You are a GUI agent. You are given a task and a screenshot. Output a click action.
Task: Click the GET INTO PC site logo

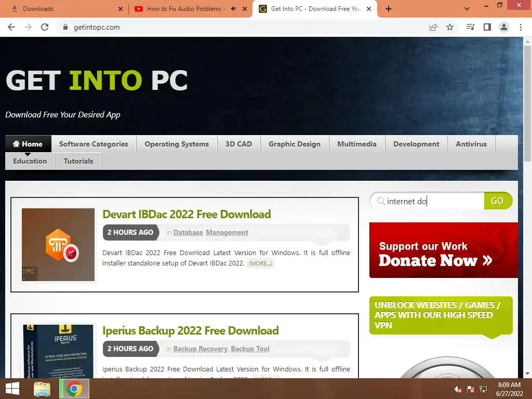97,80
